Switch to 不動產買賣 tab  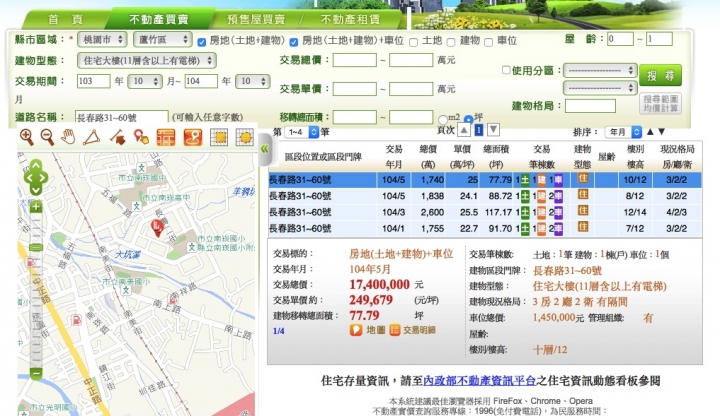coord(158,19)
